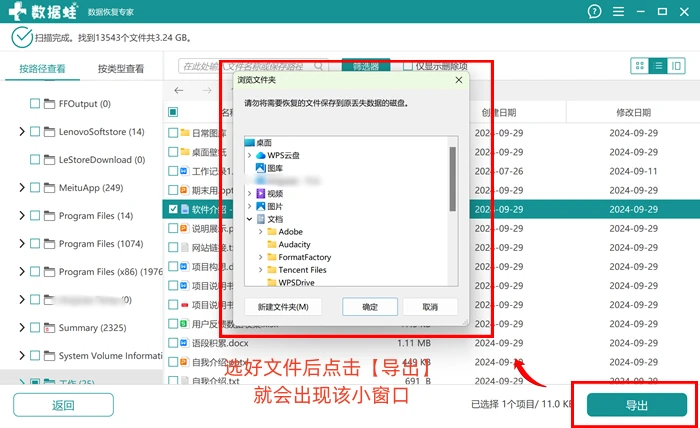Screen dimensions: 700x428
Task: Select the 视频 folder icon in dialog
Action: coord(261,194)
